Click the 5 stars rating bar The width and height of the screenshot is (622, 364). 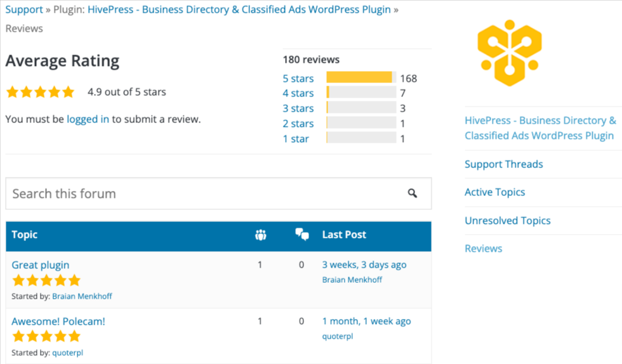coord(361,78)
